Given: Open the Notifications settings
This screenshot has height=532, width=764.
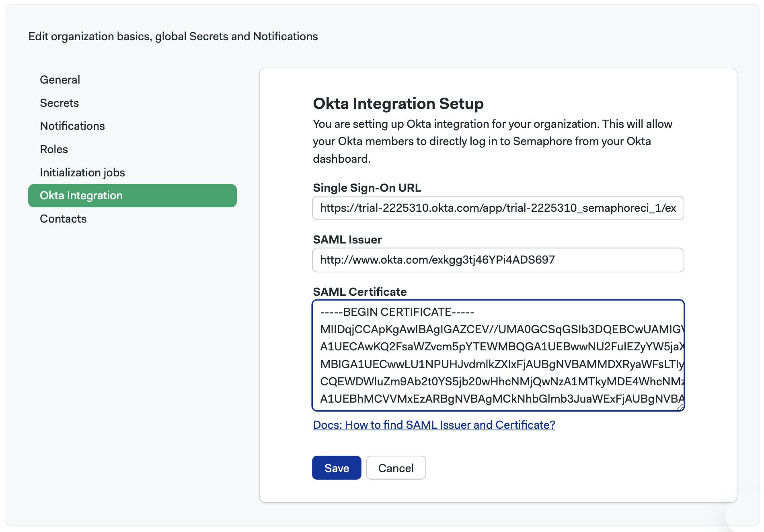Looking at the screenshot, I should coord(72,126).
